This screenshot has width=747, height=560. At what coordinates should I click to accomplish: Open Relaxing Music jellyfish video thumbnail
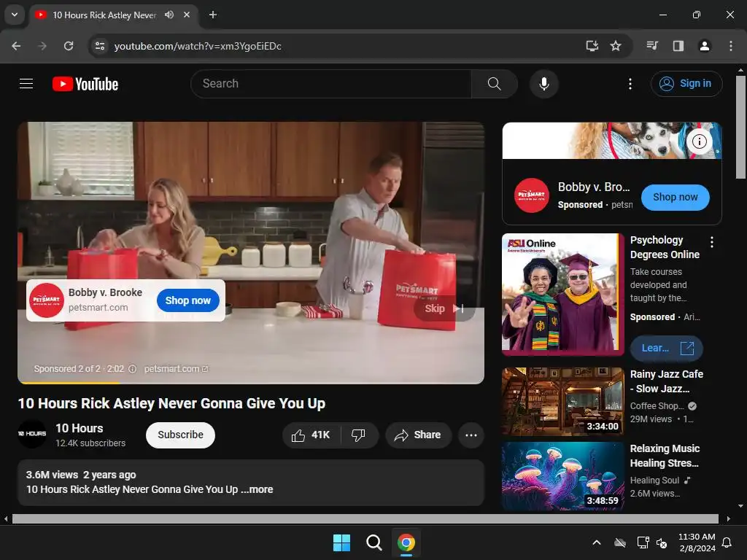[x=562, y=476]
